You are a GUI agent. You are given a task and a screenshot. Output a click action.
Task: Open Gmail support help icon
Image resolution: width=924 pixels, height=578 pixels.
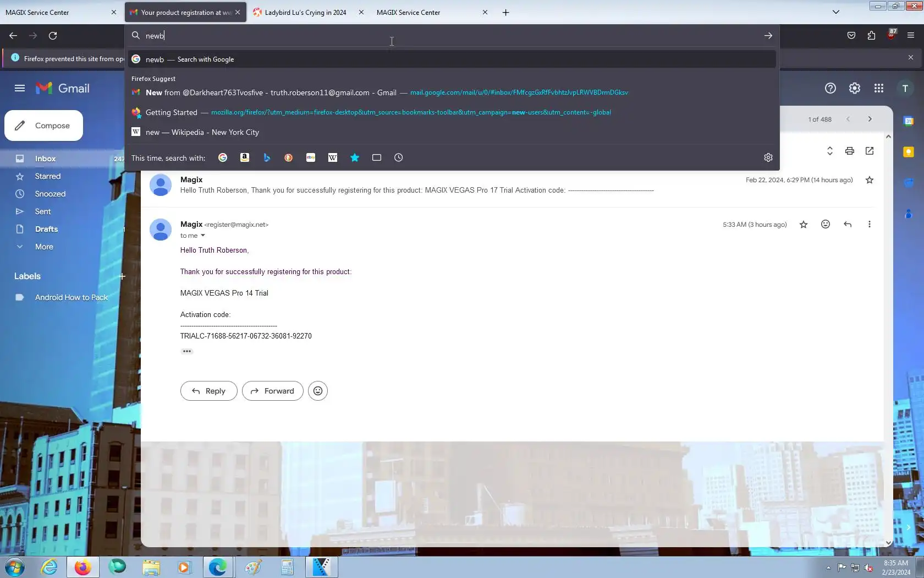pos(831,88)
